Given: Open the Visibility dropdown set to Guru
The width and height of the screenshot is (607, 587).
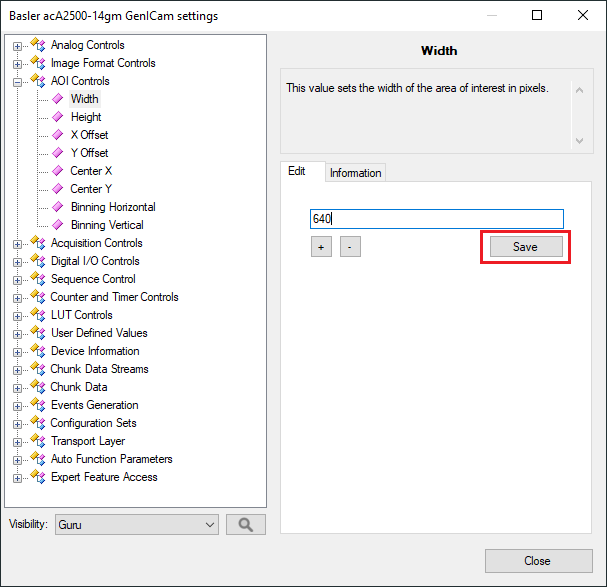Looking at the screenshot, I should point(137,524).
